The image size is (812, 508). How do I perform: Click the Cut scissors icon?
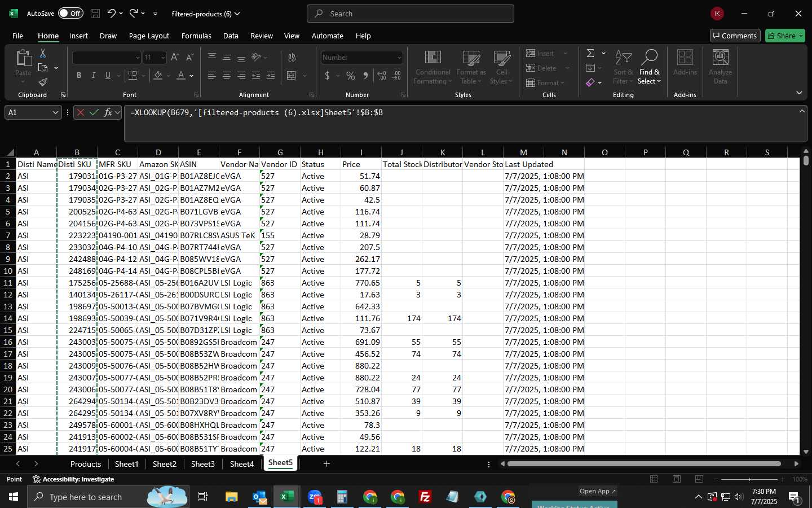click(43, 54)
